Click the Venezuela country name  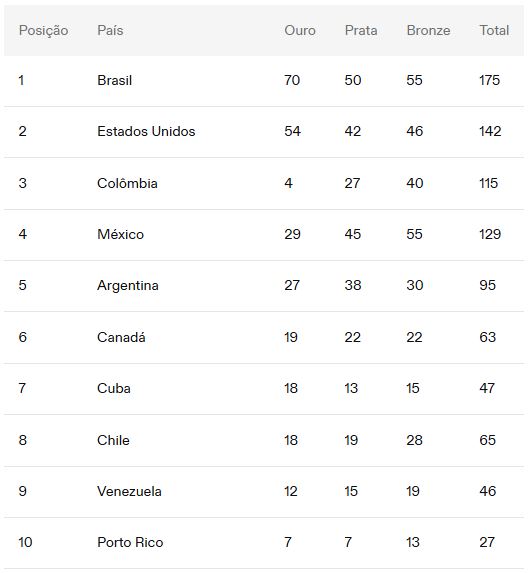point(129,491)
